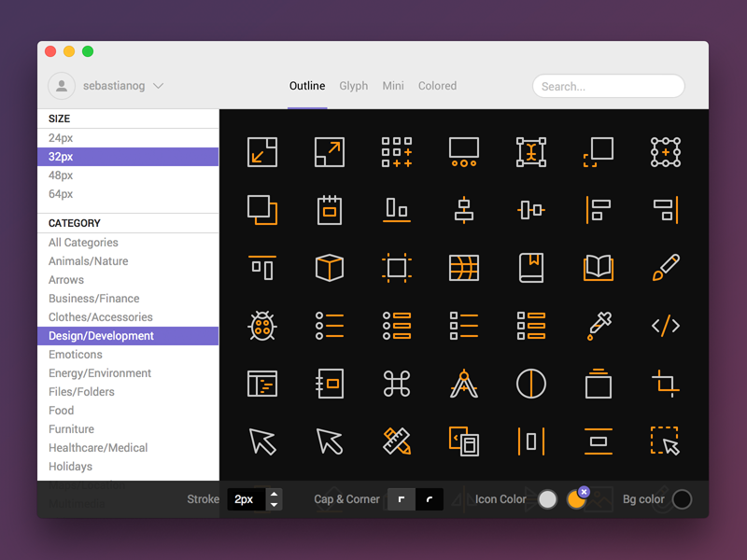Viewport: 747px width, 560px height.
Task: Remove the orange color with the x badge
Action: click(585, 492)
